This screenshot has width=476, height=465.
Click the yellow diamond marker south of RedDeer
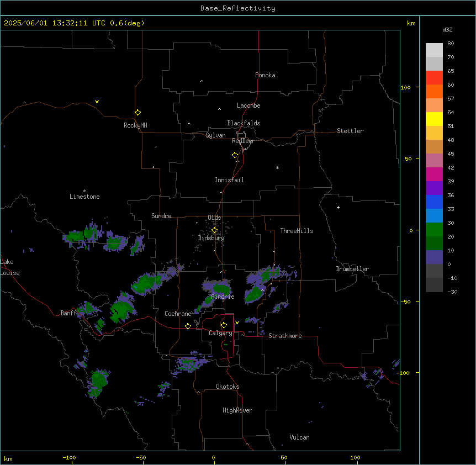coord(235,155)
